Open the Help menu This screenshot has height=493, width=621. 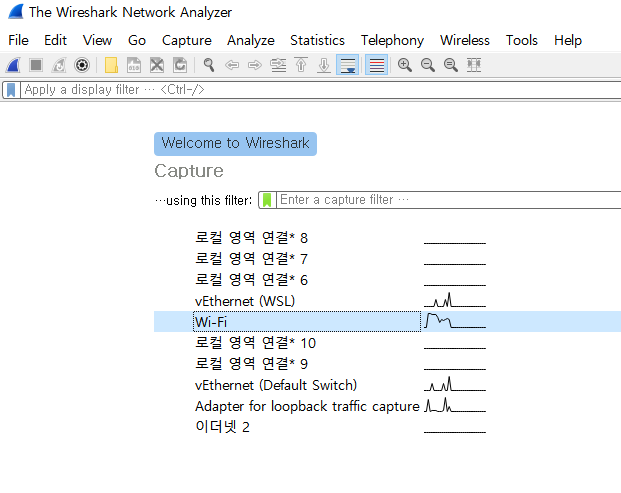(568, 40)
